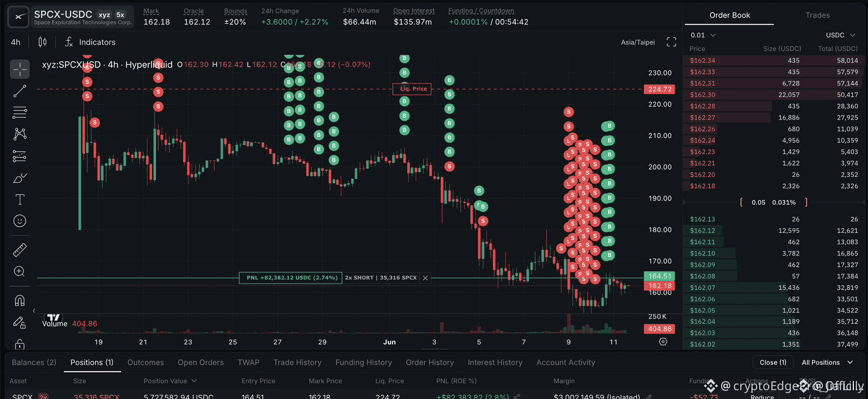View the Order History tab

[x=430, y=363]
